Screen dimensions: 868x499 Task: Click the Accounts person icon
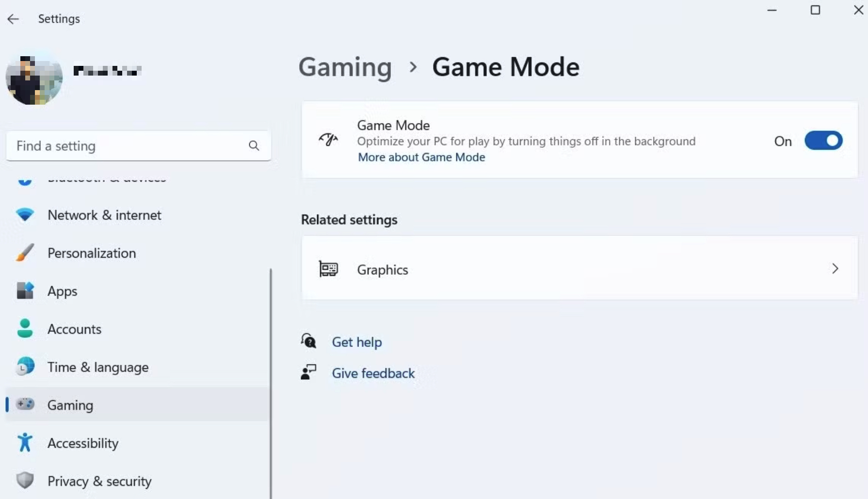[x=25, y=329]
